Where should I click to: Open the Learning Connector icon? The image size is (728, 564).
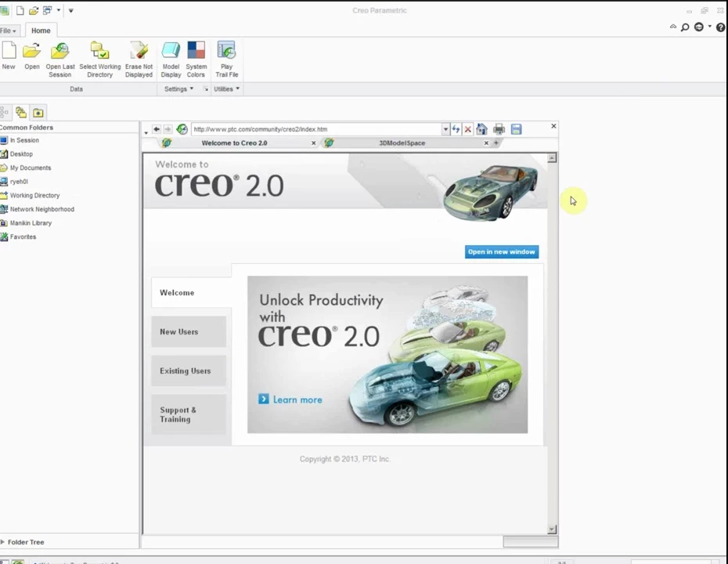699,27
